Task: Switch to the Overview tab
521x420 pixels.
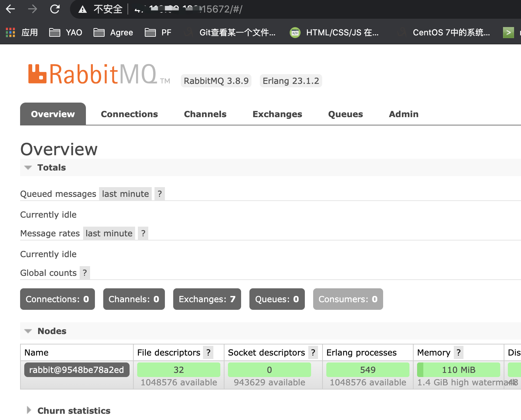Action: (53, 114)
